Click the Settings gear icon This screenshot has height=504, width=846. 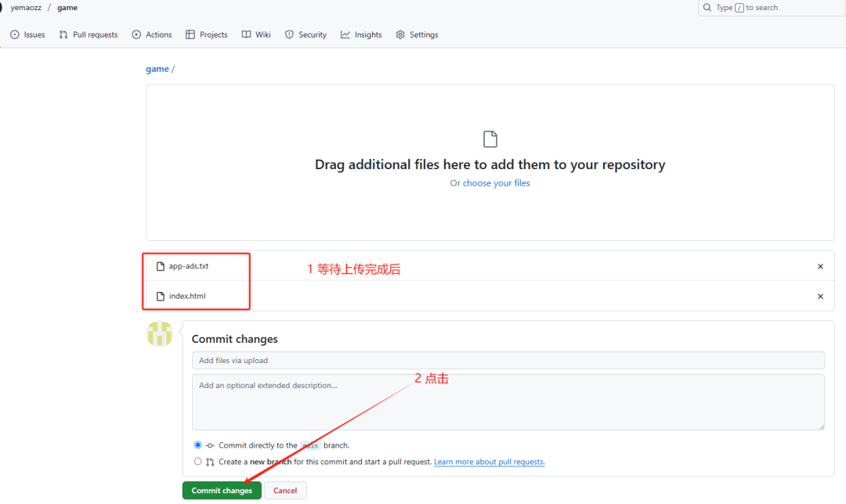400,34
